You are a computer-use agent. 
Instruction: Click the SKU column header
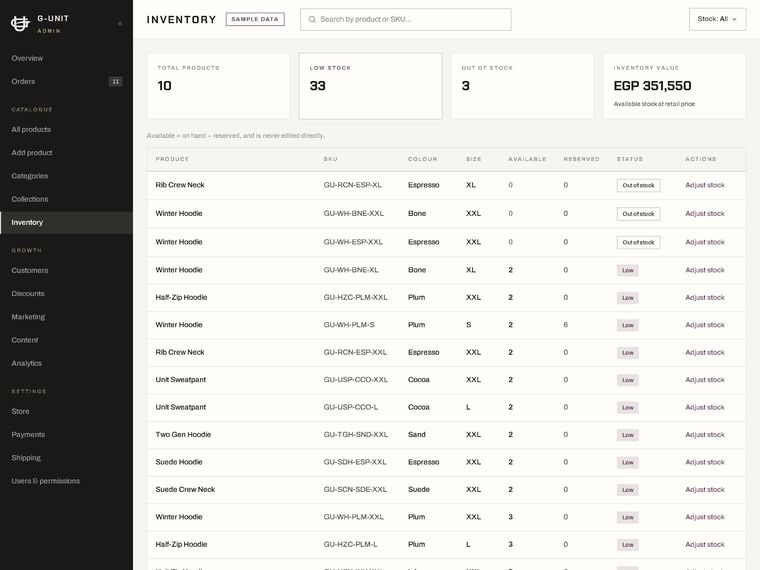click(x=331, y=159)
